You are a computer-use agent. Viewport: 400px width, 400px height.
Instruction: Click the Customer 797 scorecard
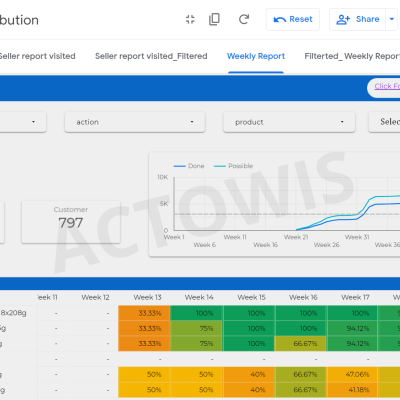click(71, 222)
